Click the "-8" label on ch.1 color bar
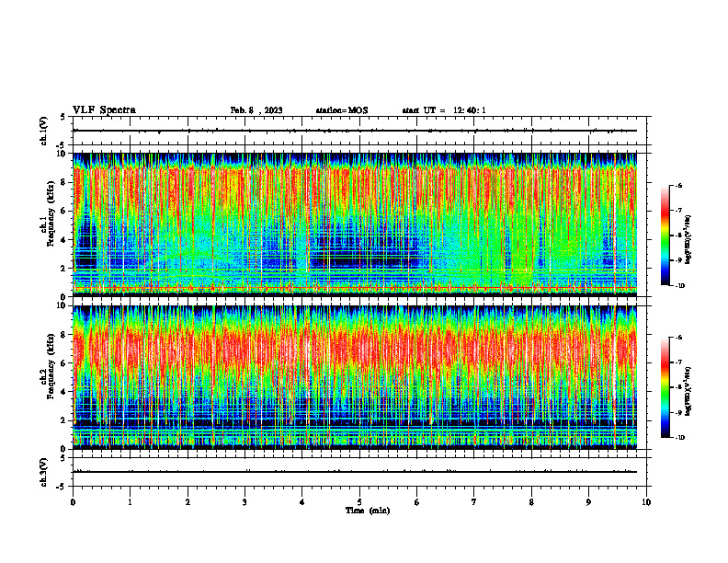 (x=678, y=236)
